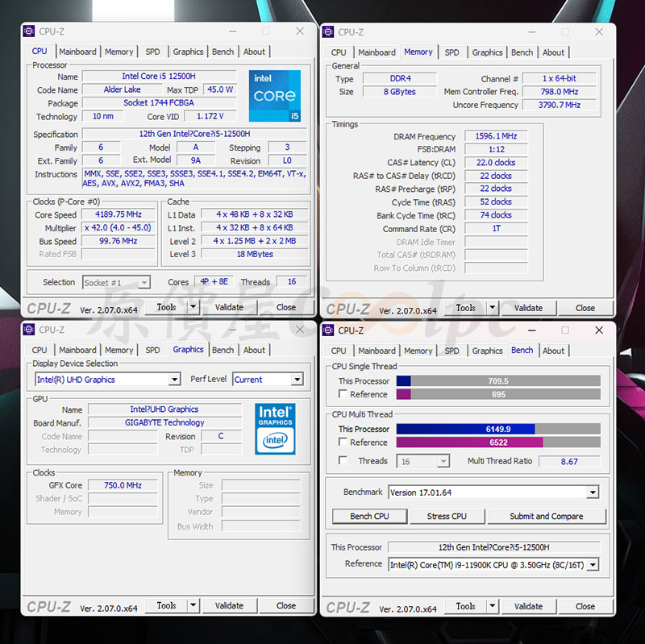Click the Multi Thread This Processor bar 6149.9

click(x=498, y=429)
